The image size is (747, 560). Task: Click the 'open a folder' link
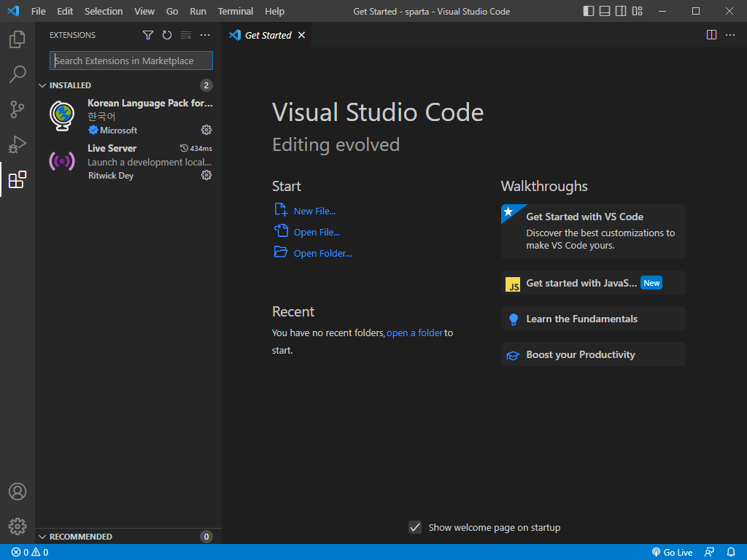click(414, 332)
